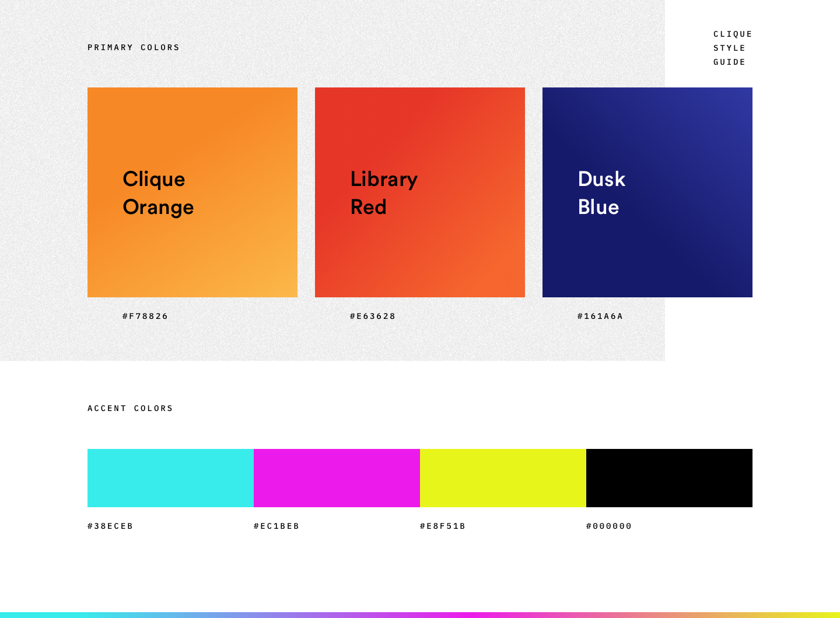840x618 pixels.
Task: Select the Clique Orange color card
Action: coord(192,192)
